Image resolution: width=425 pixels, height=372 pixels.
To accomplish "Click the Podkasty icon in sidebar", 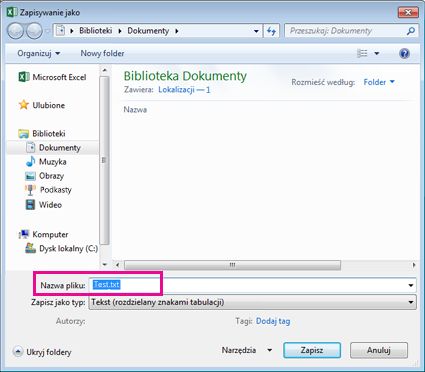I will (30, 190).
